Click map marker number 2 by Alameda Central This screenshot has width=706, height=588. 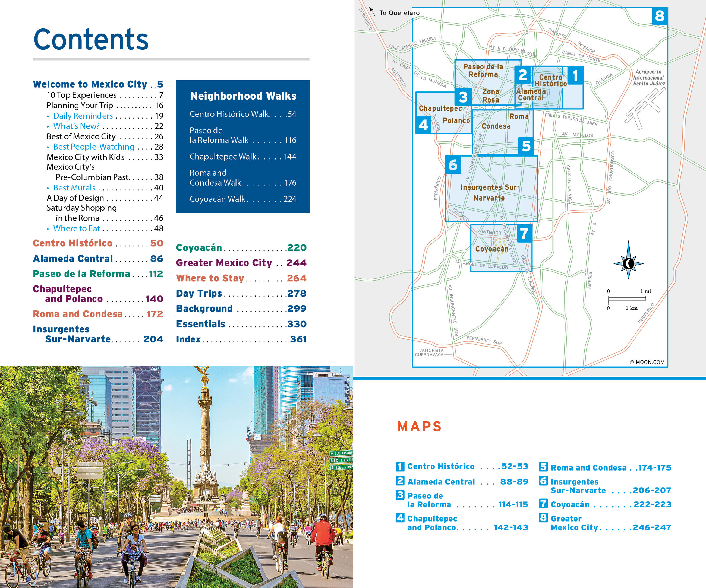[x=522, y=75]
